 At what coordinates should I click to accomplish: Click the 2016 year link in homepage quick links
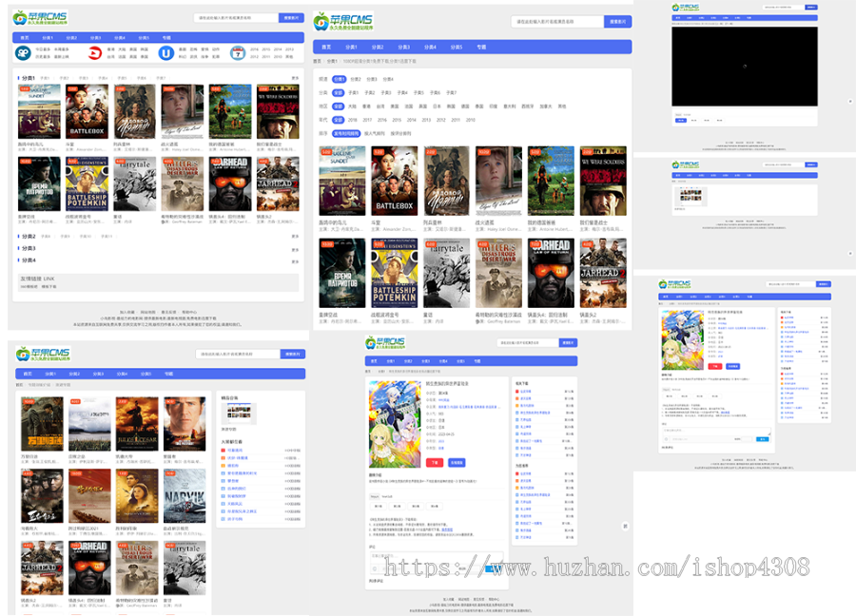(254, 49)
